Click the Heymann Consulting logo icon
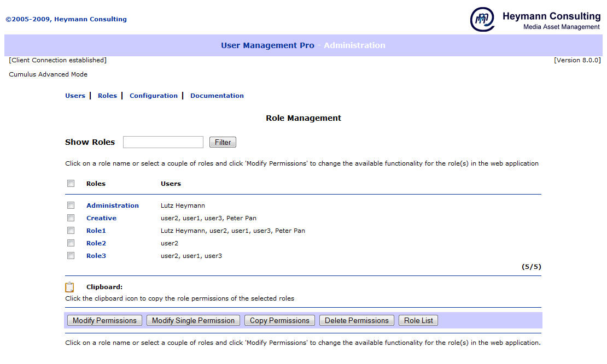607x364 pixels. (x=482, y=19)
